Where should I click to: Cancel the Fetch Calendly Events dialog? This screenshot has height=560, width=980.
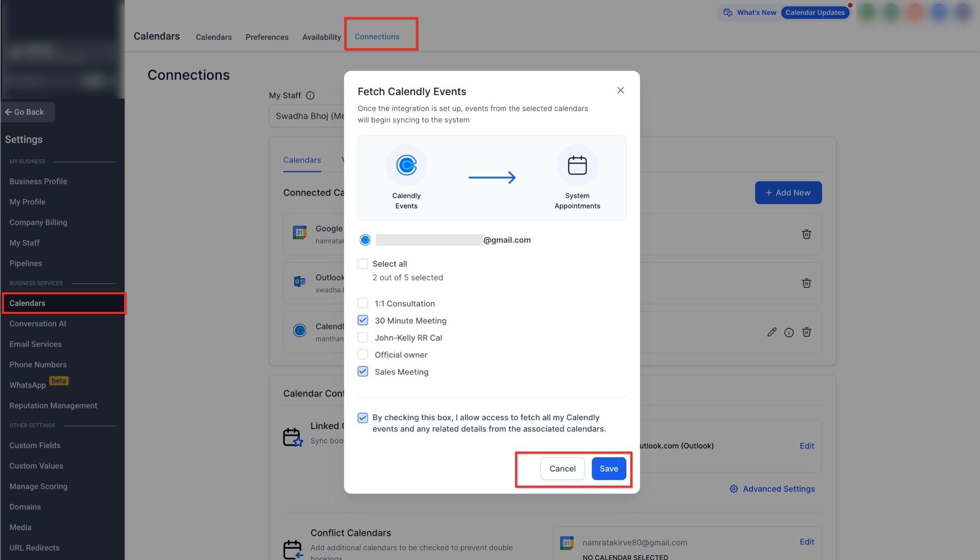pos(562,469)
